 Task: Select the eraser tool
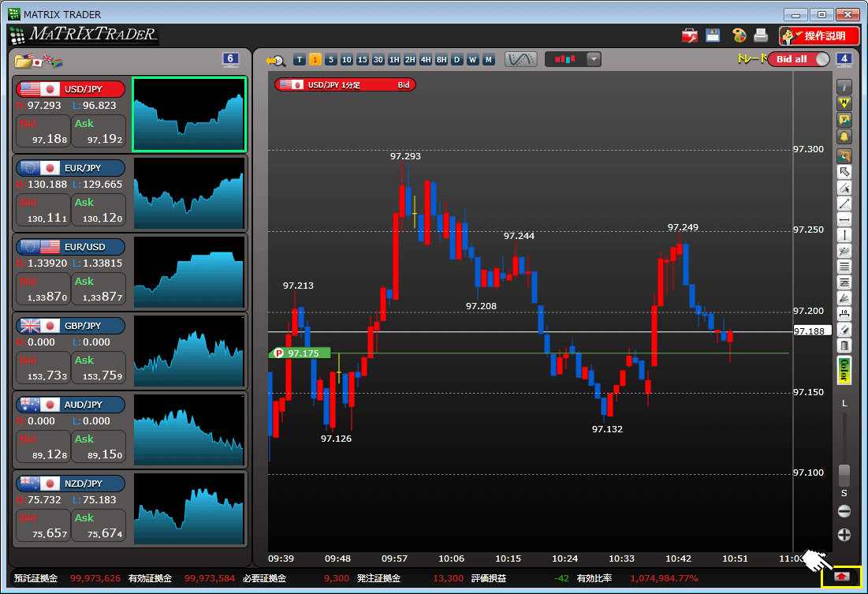pyautogui.click(x=844, y=330)
